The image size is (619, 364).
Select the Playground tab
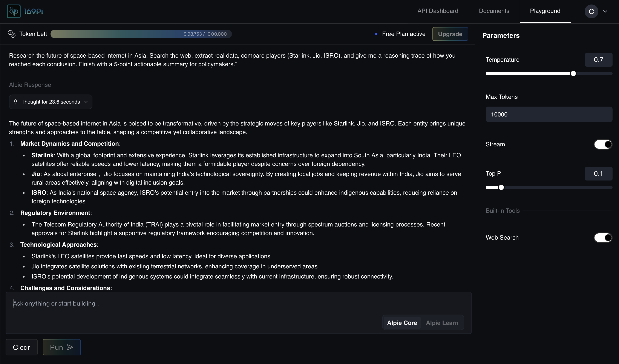point(545,11)
